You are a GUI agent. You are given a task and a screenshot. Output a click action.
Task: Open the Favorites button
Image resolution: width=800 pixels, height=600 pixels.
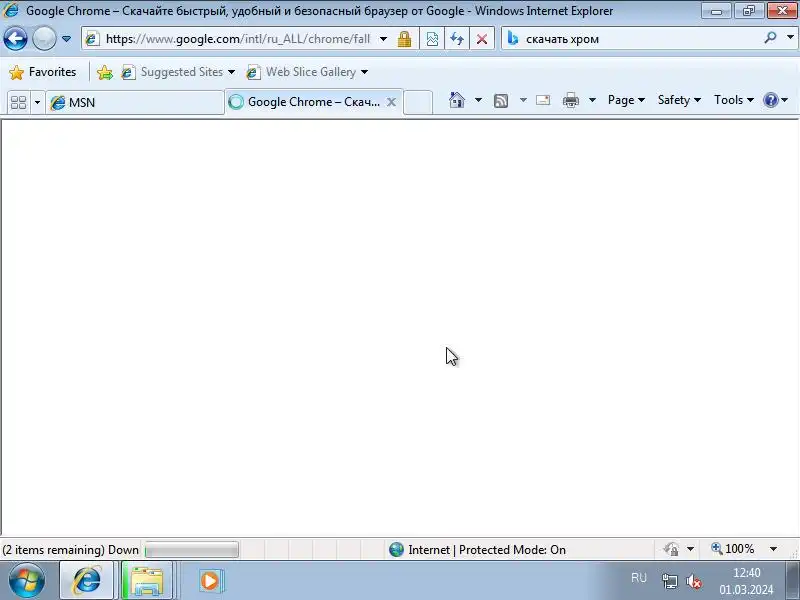(43, 72)
